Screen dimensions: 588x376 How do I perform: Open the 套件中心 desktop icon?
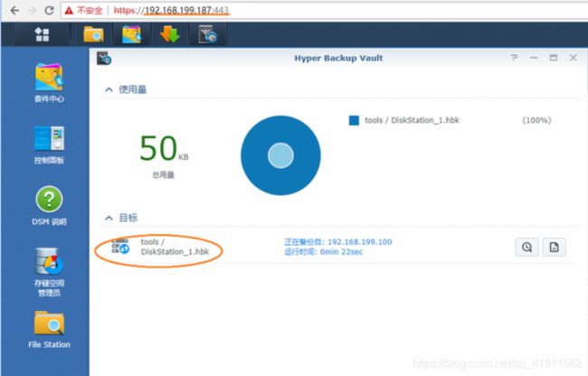coord(49,83)
